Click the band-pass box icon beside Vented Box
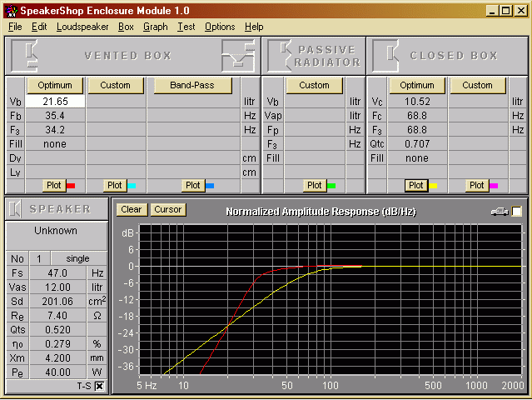This screenshot has width=532, height=400. coord(238,55)
